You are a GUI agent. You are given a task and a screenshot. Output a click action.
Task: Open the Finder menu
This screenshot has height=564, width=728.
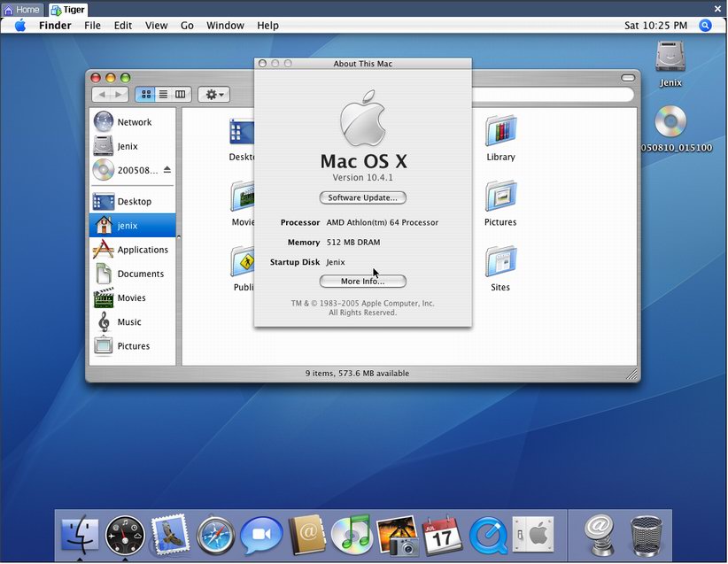click(x=55, y=25)
